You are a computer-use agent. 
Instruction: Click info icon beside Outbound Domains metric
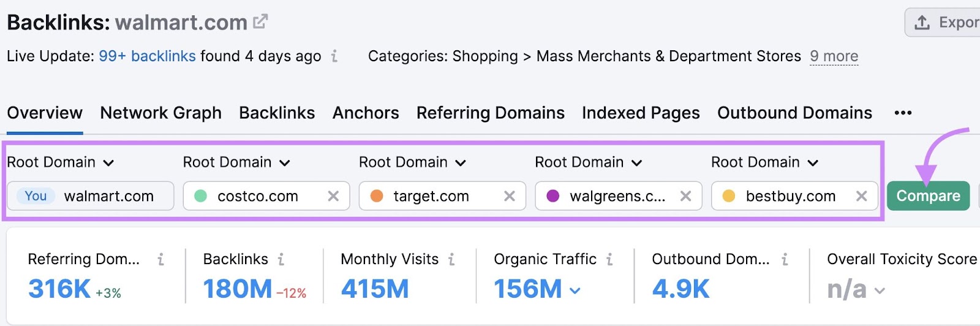click(785, 260)
